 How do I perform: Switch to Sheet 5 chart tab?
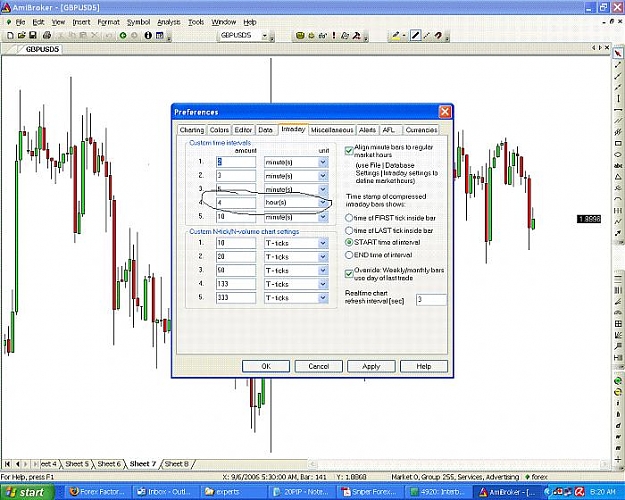coord(77,464)
